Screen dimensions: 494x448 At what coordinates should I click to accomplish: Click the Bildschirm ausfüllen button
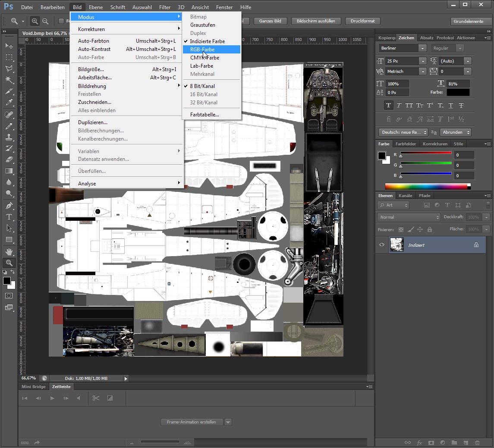[x=316, y=21]
